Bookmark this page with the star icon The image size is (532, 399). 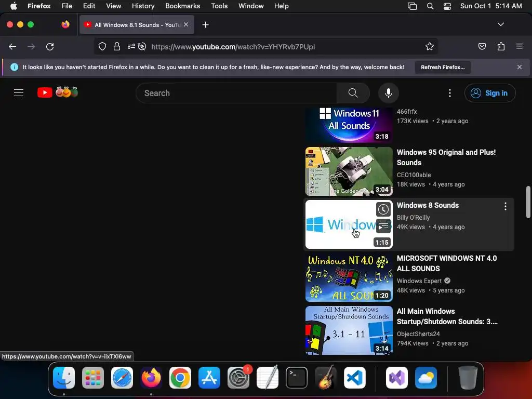tap(430, 46)
